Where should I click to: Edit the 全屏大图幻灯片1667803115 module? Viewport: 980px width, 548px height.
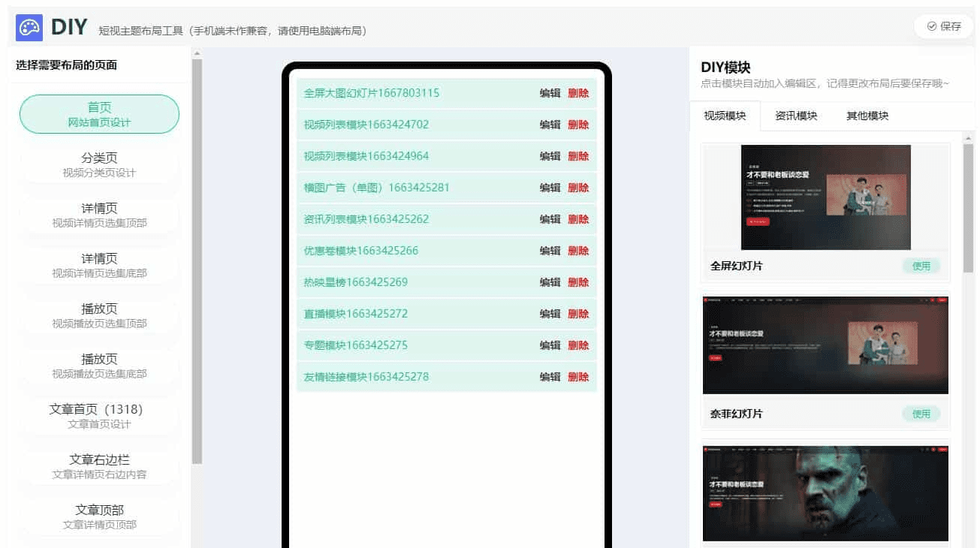tap(550, 93)
